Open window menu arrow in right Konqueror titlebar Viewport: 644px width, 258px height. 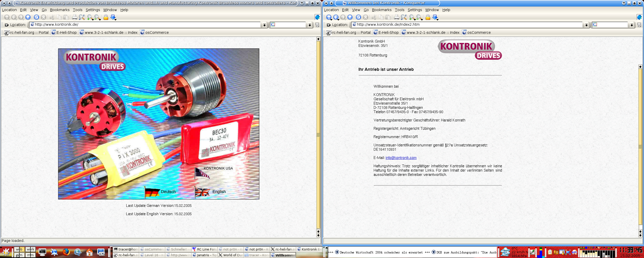click(x=326, y=3)
